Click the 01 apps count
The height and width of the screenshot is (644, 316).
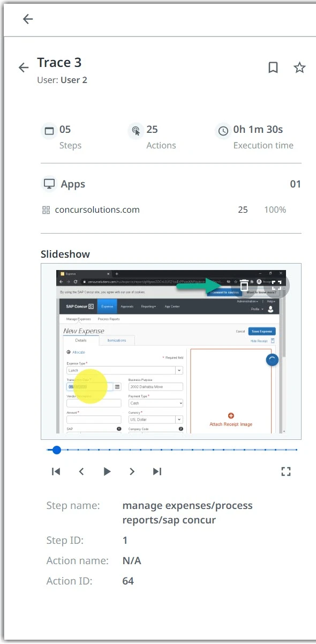296,184
